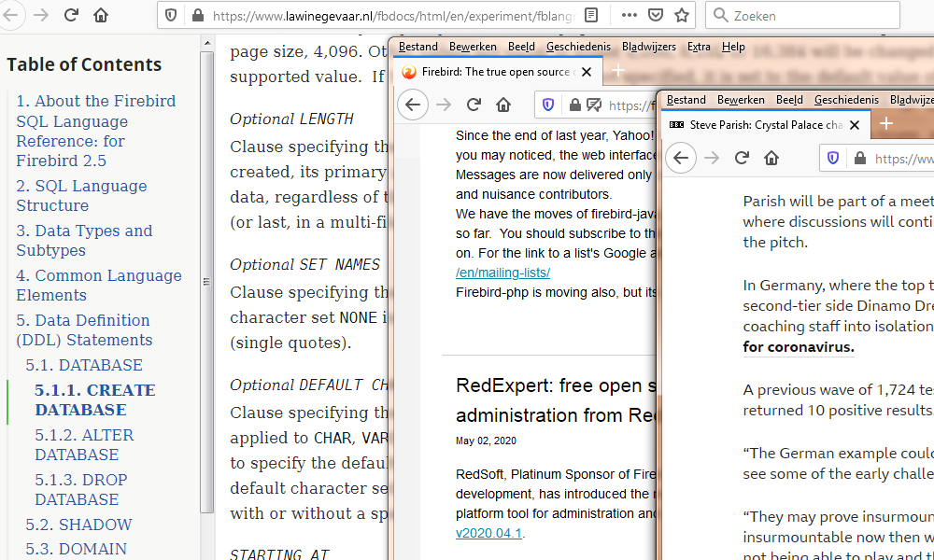
Task: Open home page in lawinegevaar.nl window
Action: coord(101,15)
